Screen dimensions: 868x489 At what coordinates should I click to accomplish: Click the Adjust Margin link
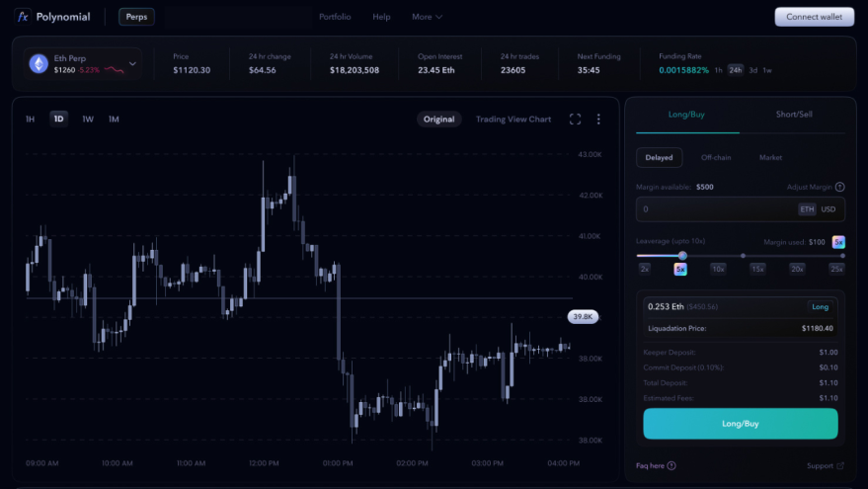810,187
